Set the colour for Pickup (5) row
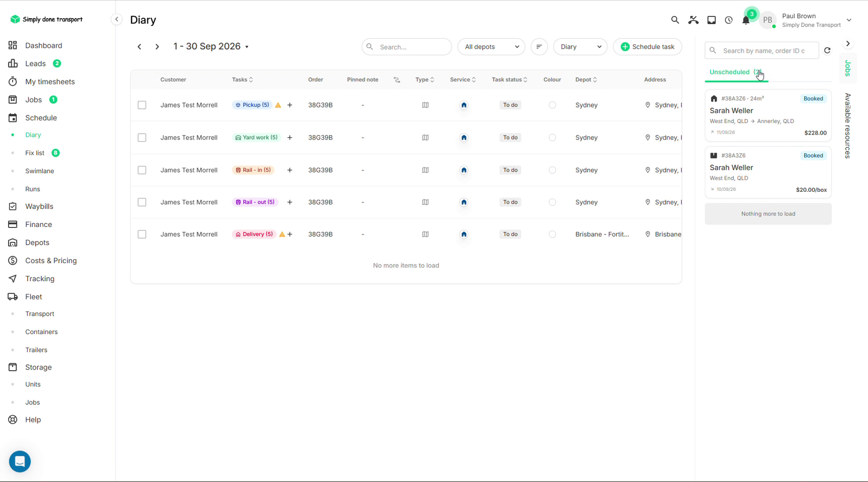This screenshot has width=868, height=482. click(x=553, y=105)
